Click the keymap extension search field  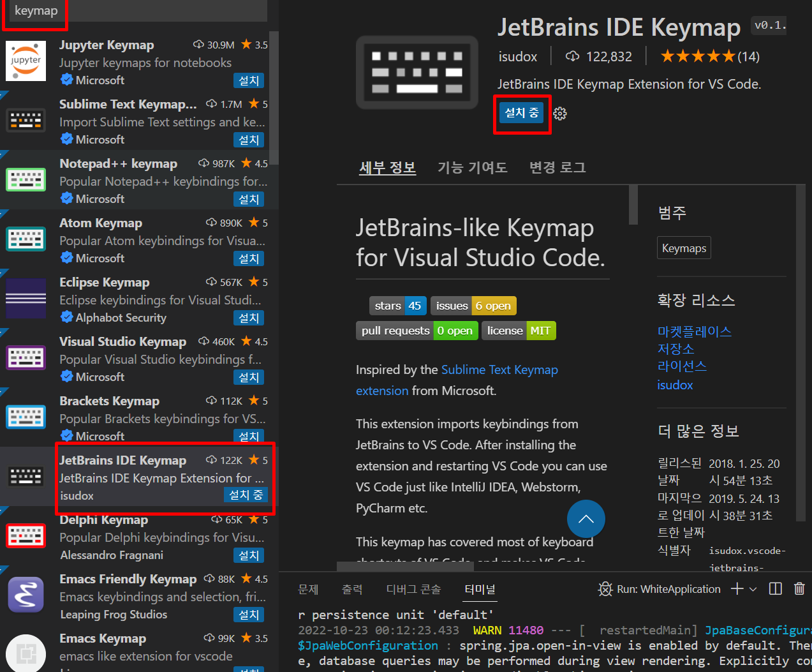click(137, 11)
